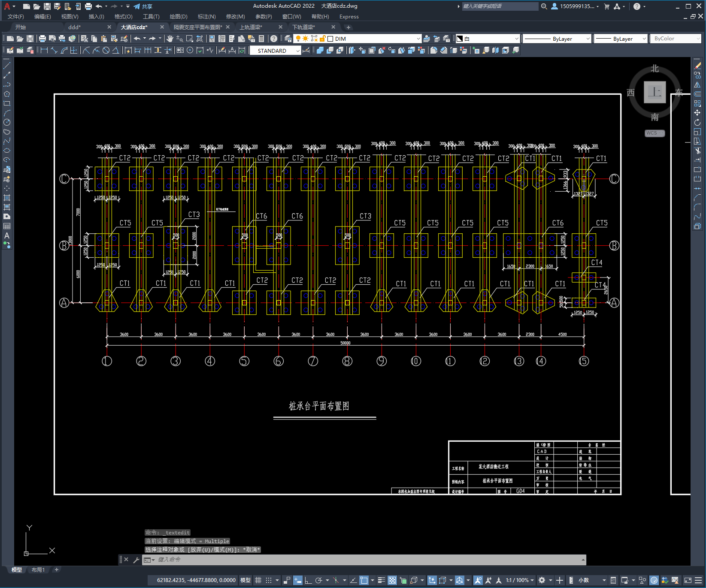Image resolution: width=706 pixels, height=588 pixels.
Task: Click the new drawing tab plus button
Action: pyautogui.click(x=348, y=27)
